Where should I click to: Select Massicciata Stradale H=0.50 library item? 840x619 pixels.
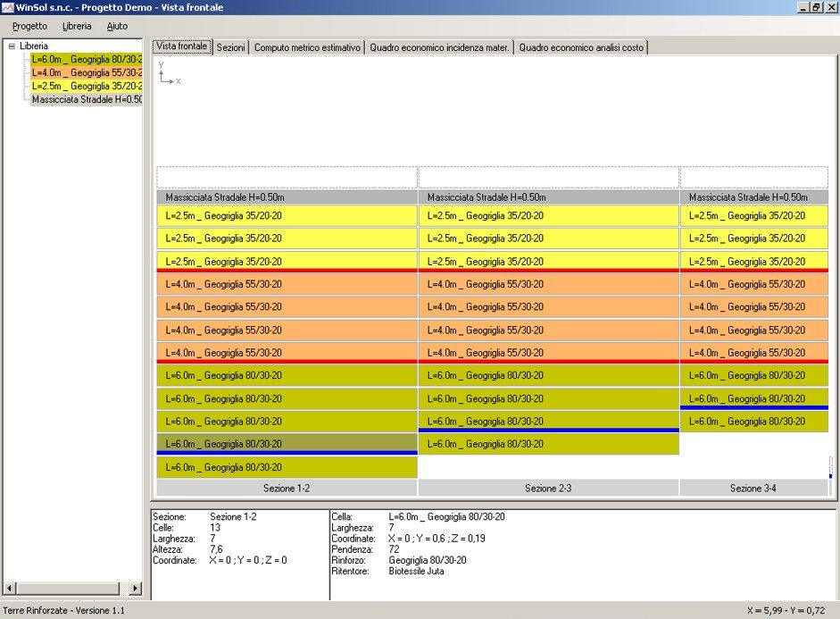pos(87,99)
